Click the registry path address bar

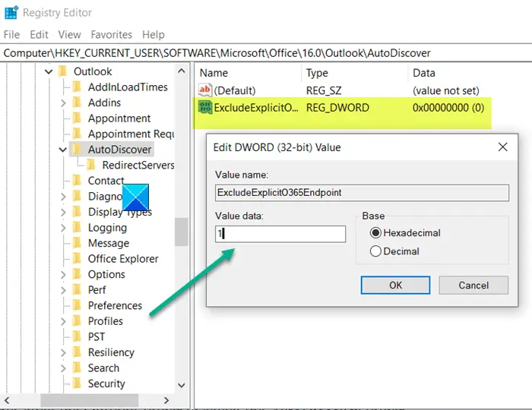[x=266, y=53]
